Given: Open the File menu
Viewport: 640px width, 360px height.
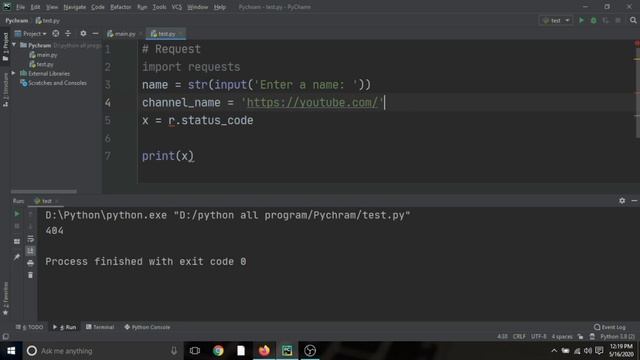Looking at the screenshot, I should point(20,7).
